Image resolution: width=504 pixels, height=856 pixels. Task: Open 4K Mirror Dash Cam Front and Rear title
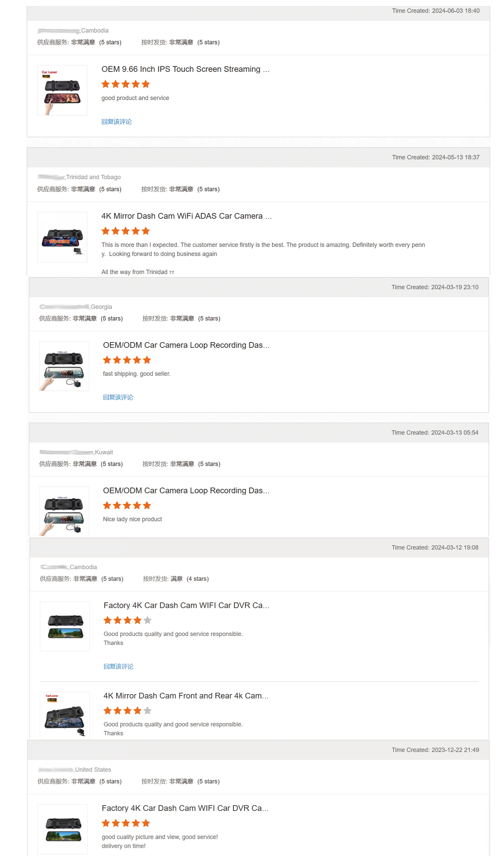[x=186, y=696]
